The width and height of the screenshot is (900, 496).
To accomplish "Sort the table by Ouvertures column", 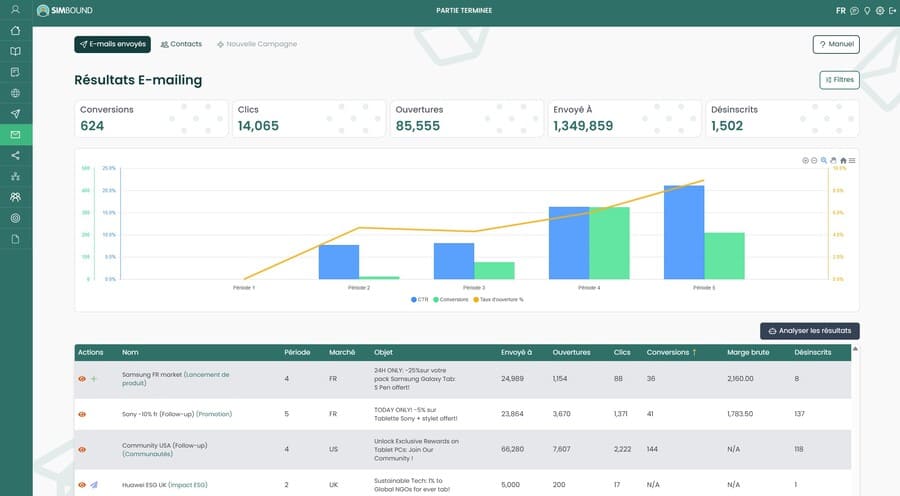I will 572,352.
